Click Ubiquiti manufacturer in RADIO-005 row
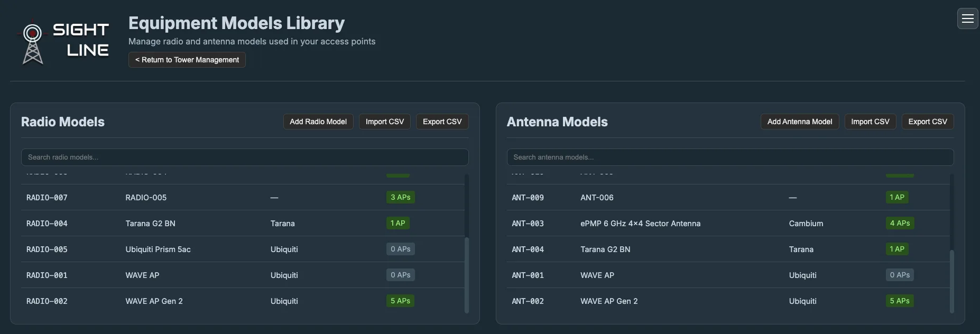Screen dimensions: 980x334 click(284, 249)
